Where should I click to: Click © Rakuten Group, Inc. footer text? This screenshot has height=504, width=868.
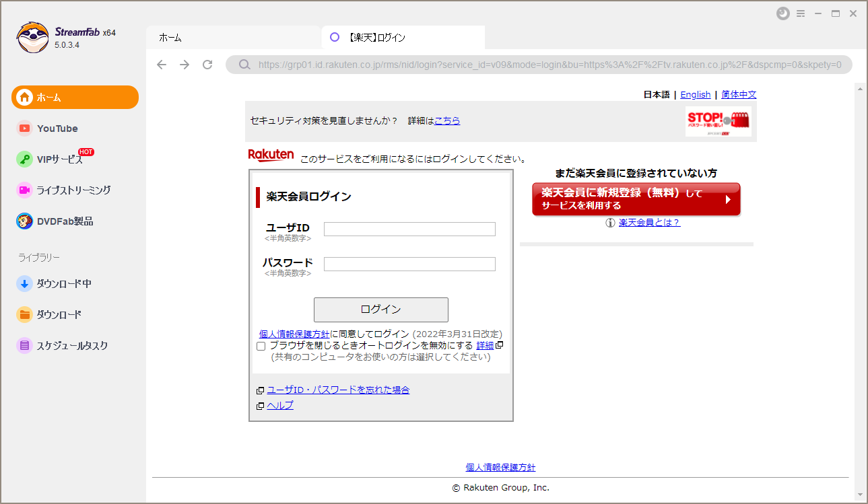point(500,488)
